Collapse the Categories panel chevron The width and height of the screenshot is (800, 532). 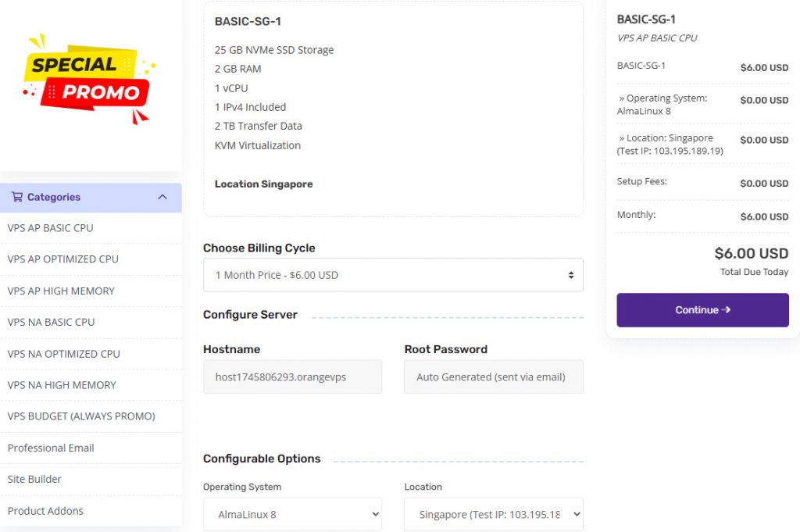pyautogui.click(x=162, y=197)
